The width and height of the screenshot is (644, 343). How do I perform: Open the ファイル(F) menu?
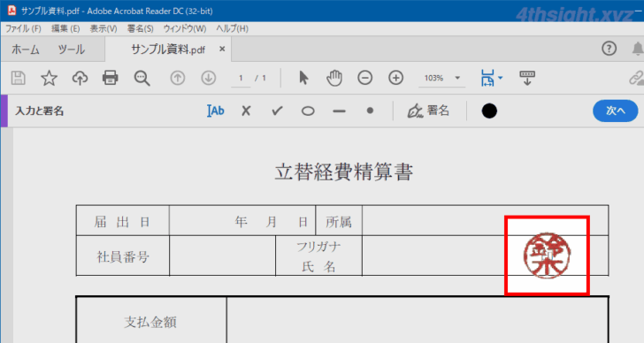point(23,28)
